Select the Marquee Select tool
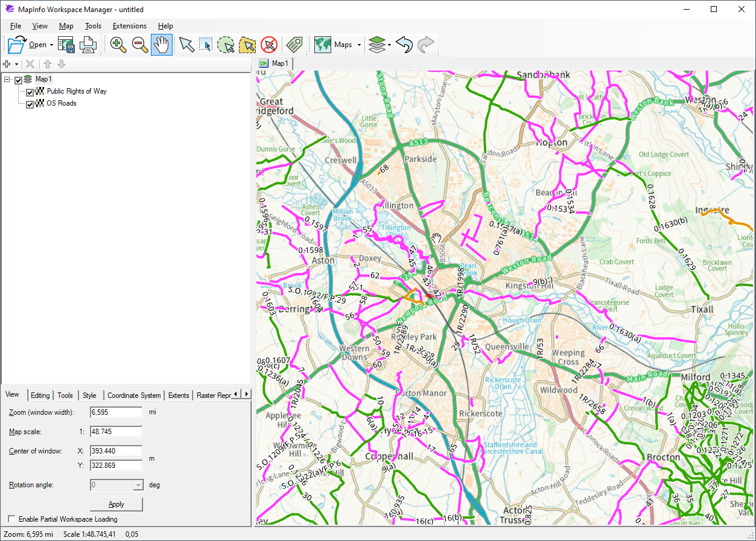756x541 pixels. pos(206,44)
